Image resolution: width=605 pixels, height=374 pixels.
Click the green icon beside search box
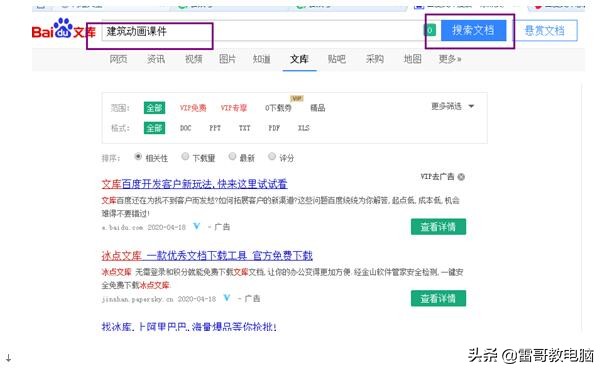tap(430, 30)
